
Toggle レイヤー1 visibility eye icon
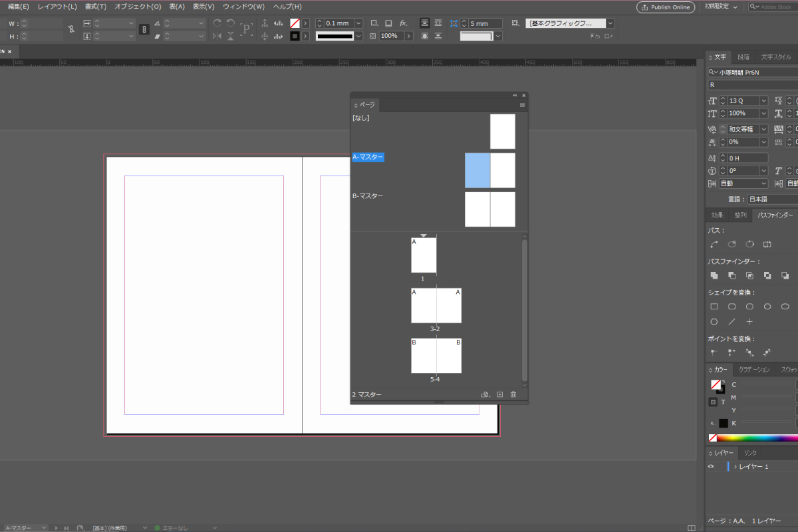click(x=710, y=466)
